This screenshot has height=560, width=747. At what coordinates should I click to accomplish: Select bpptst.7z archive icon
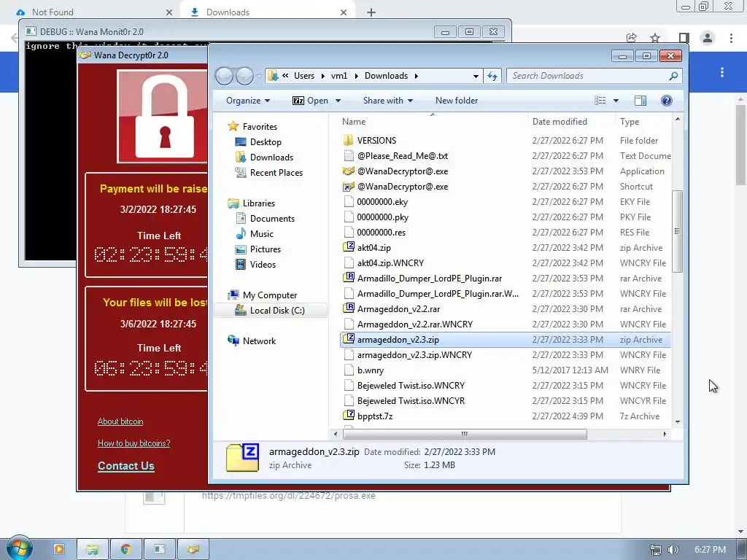349,416
